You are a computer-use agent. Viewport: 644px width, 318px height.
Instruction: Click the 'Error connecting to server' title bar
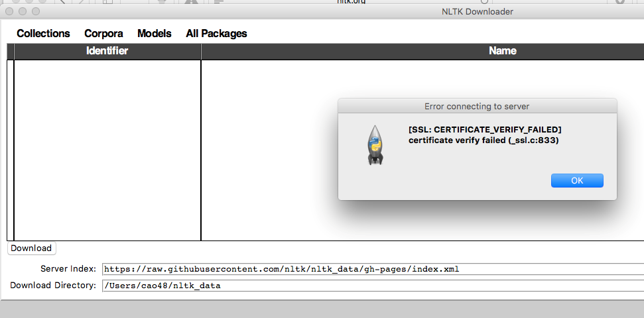click(x=477, y=106)
